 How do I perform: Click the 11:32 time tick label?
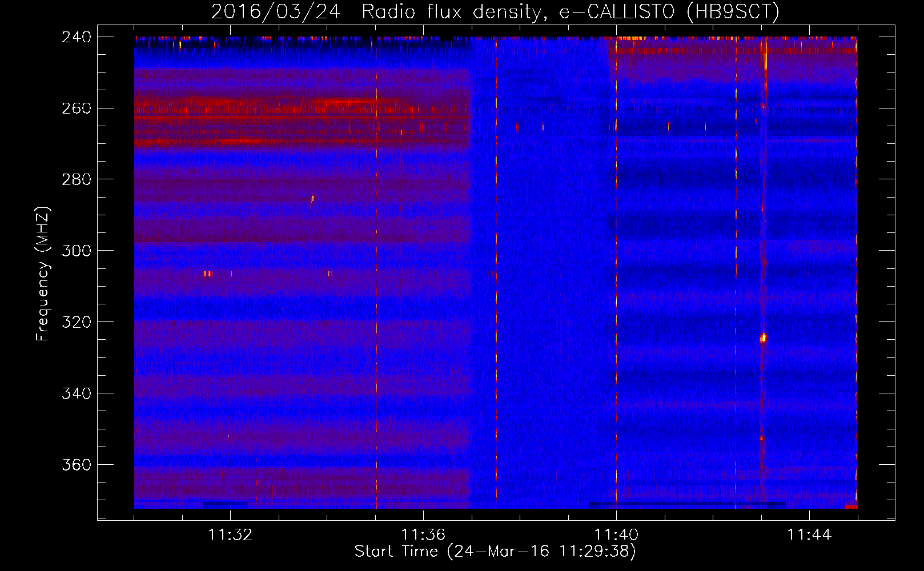230,534
